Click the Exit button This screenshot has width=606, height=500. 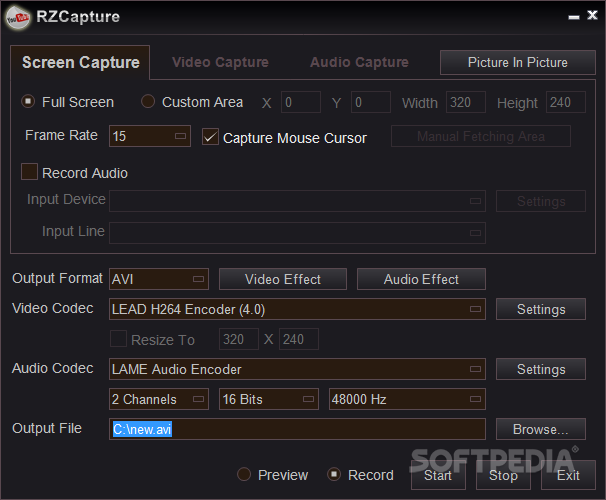[x=568, y=475]
